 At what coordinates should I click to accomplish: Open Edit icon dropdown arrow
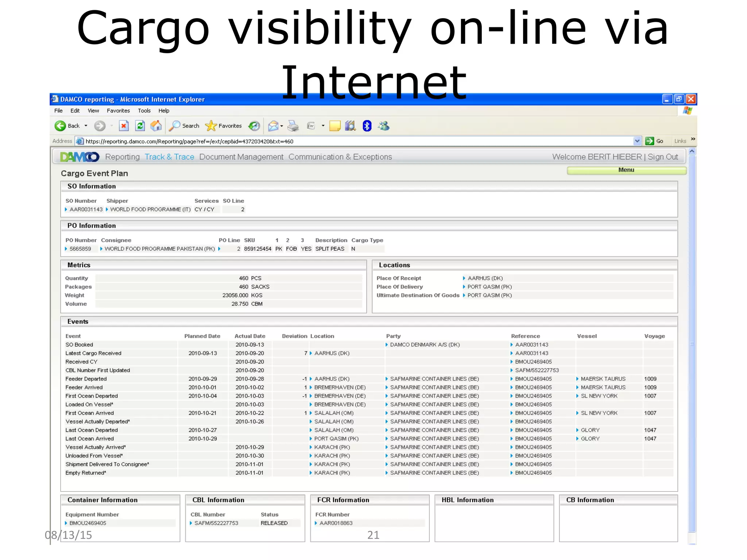click(x=323, y=126)
